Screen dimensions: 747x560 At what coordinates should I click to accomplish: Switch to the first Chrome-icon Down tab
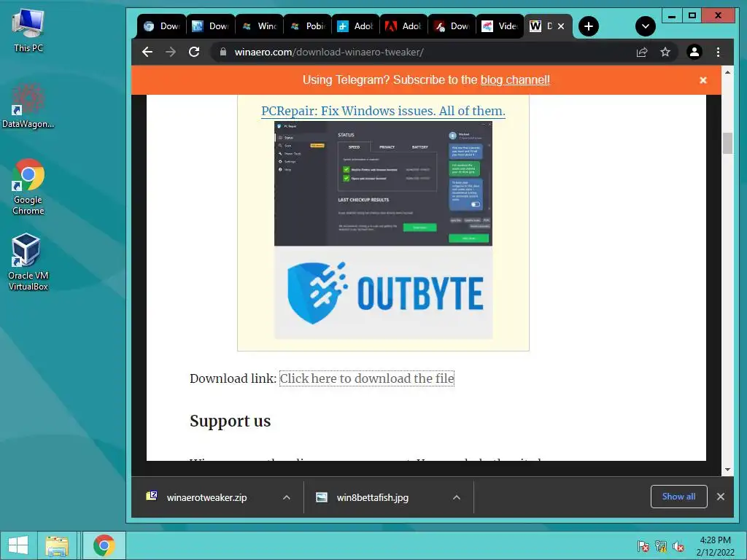click(161, 26)
